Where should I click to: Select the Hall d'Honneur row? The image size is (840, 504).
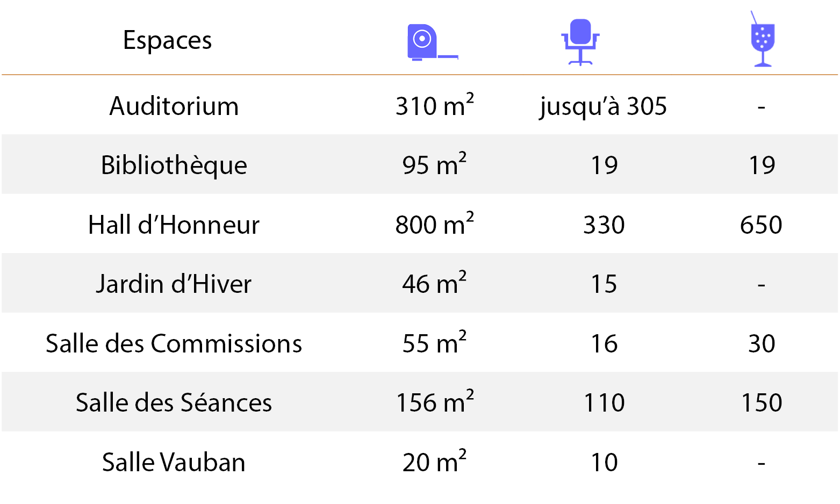(x=420, y=224)
